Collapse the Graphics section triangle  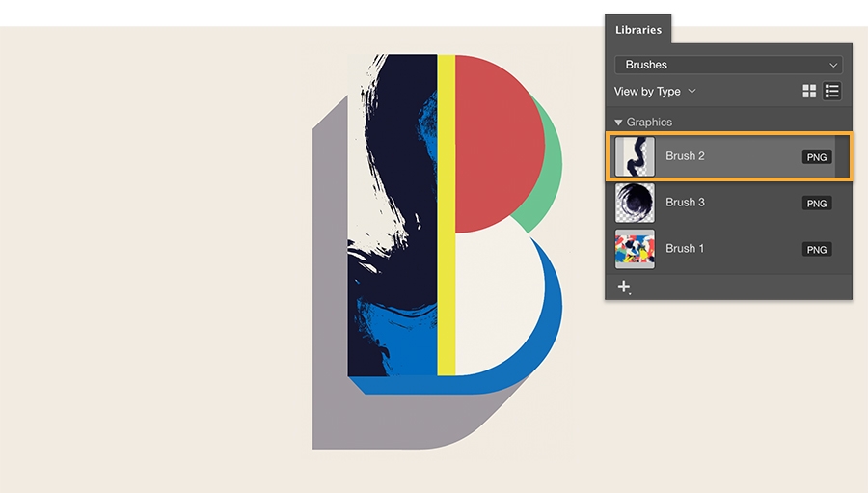coord(618,123)
